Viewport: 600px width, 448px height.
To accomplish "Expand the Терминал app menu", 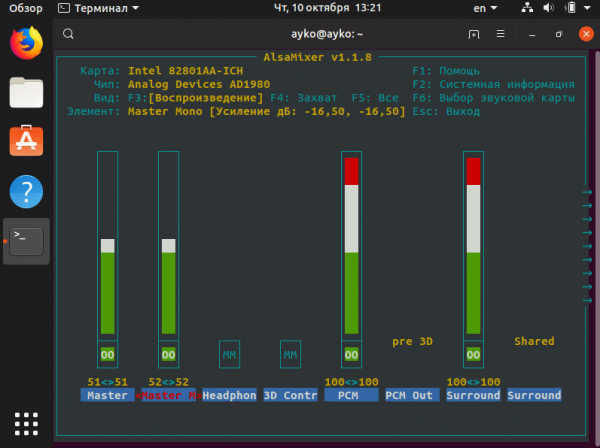I will coord(98,8).
